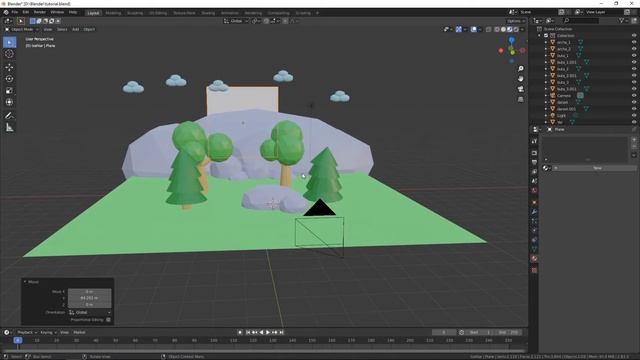Open the Window menu
This screenshot has width=640, height=360.
click(57, 12)
